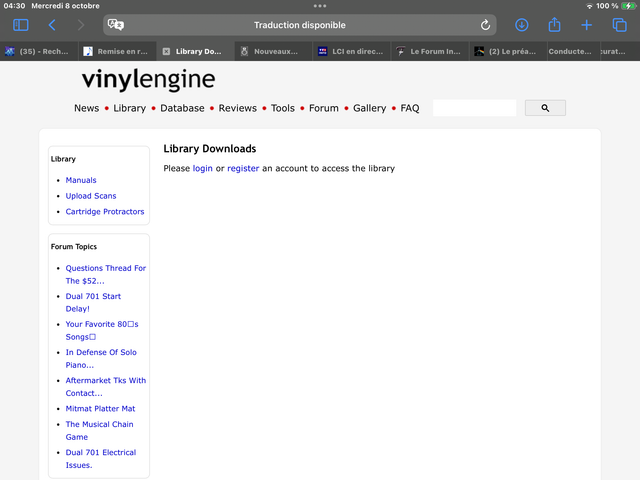Open the downloads arrow icon
The width and height of the screenshot is (640, 480).
[521, 25]
